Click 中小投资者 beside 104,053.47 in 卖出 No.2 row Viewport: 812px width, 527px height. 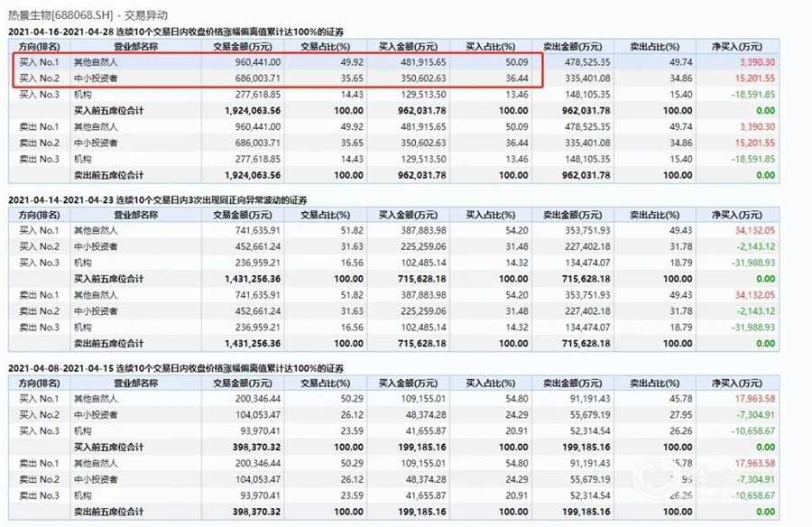[x=96, y=480]
